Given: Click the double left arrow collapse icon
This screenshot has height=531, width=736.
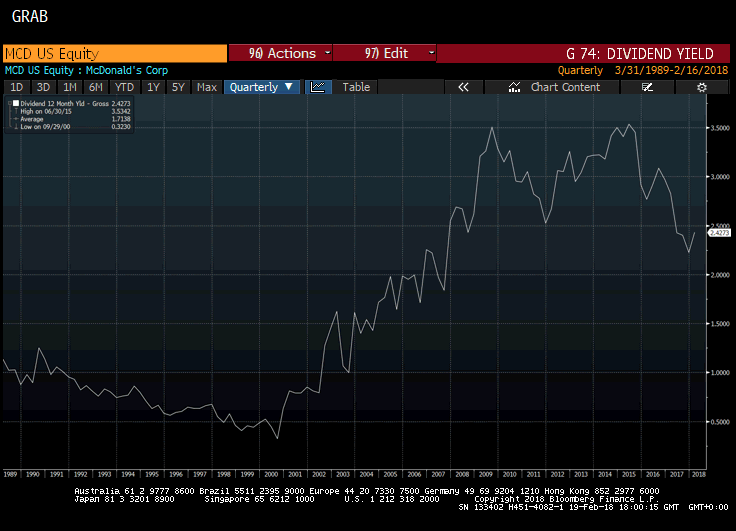Looking at the screenshot, I should tap(463, 87).
